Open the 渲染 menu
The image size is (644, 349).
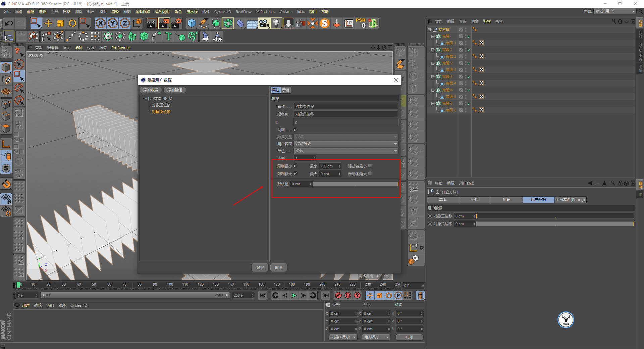coord(115,12)
